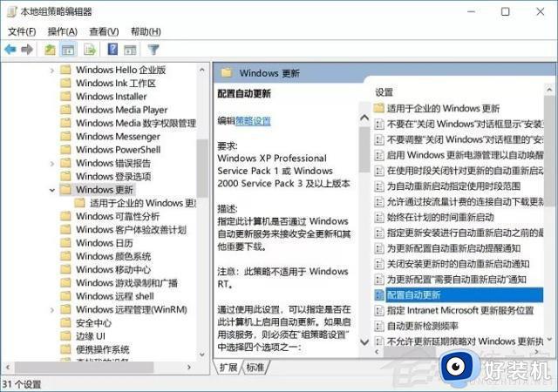This screenshot has height=392, width=558.
Task: Open Help via the question-mark icon
Action: click(112, 50)
